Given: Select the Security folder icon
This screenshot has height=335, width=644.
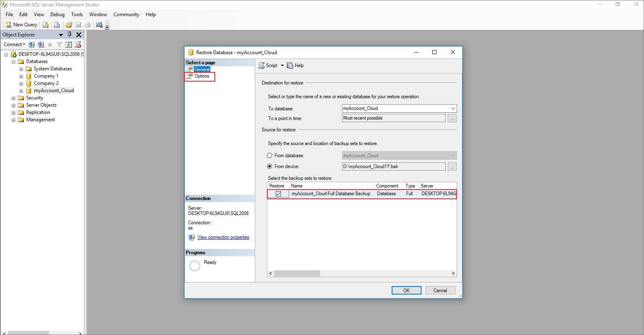Looking at the screenshot, I should tap(21, 98).
